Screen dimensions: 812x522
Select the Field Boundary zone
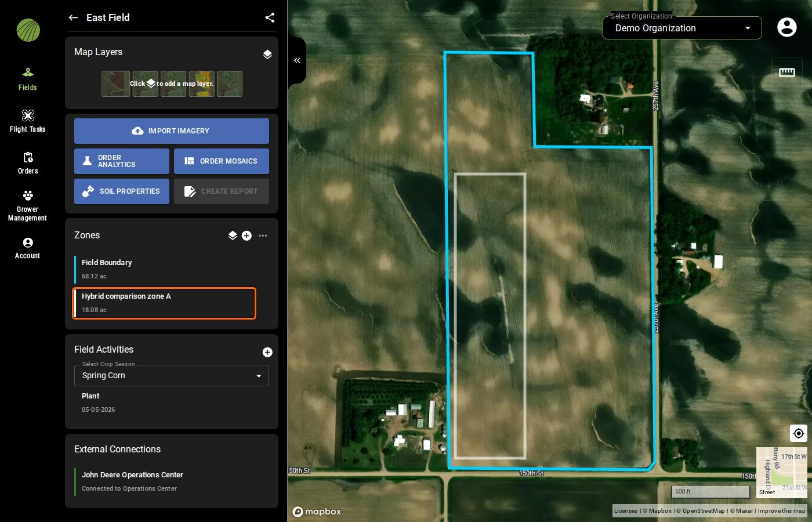pos(165,269)
